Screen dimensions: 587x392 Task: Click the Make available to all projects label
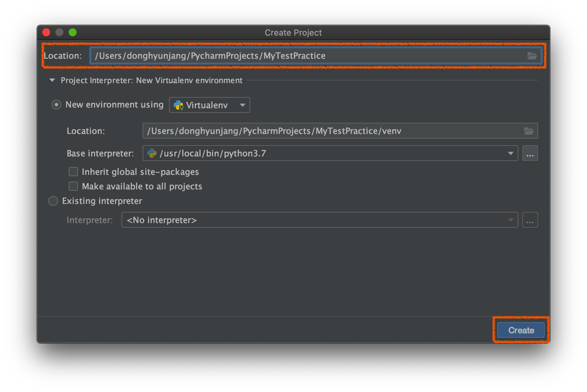[x=142, y=186]
